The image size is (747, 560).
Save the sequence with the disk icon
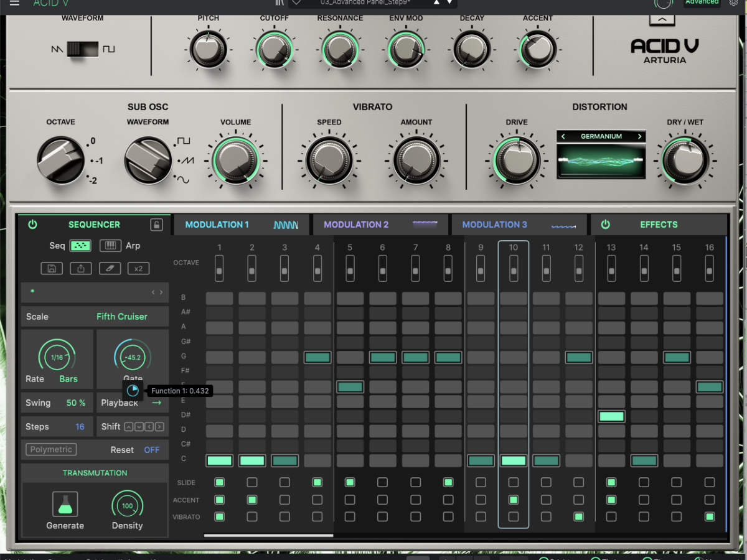(x=52, y=269)
